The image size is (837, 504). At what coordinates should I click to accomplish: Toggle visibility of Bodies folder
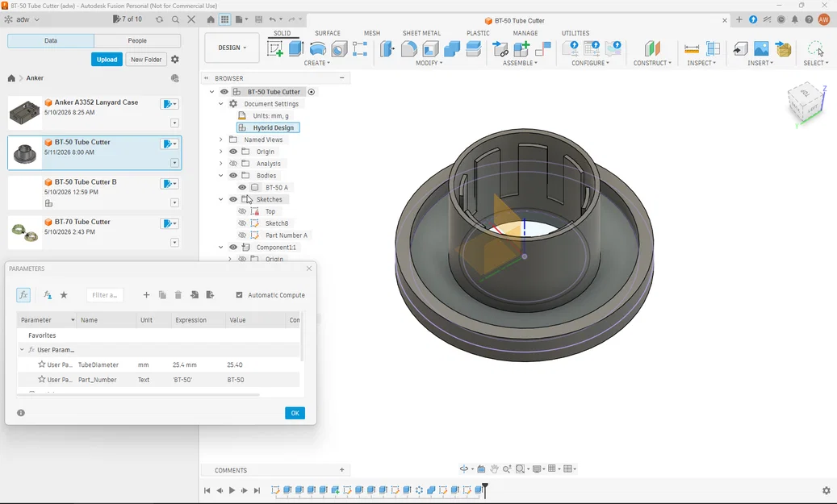(233, 176)
